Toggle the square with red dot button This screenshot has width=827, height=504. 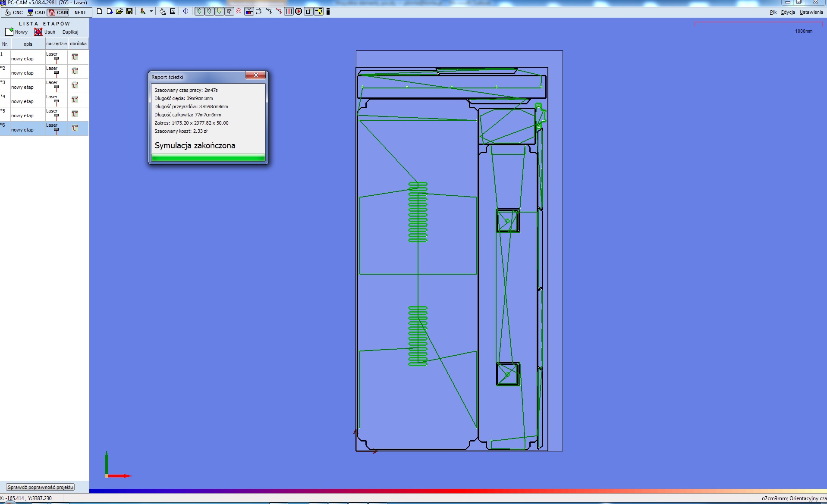point(308,11)
